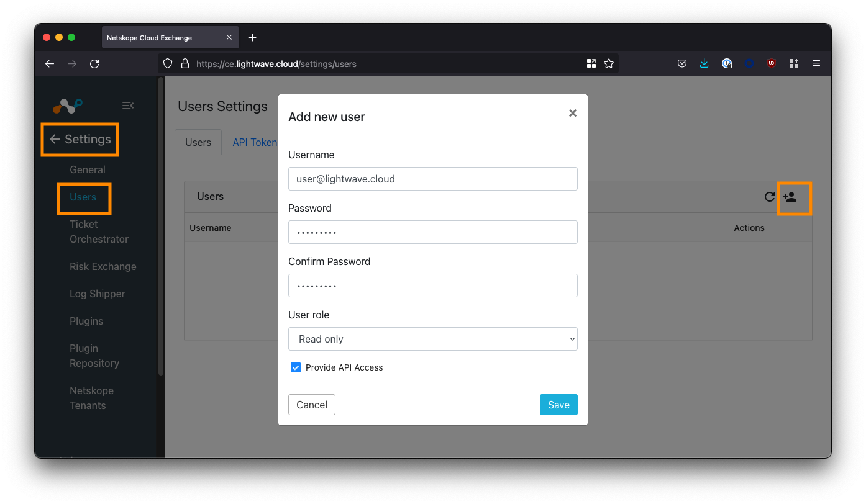Click the add new user icon
Viewport: 866px width, 504px height.
[790, 197]
